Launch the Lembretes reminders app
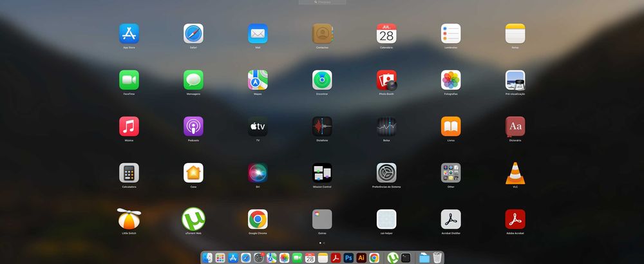 (x=451, y=33)
